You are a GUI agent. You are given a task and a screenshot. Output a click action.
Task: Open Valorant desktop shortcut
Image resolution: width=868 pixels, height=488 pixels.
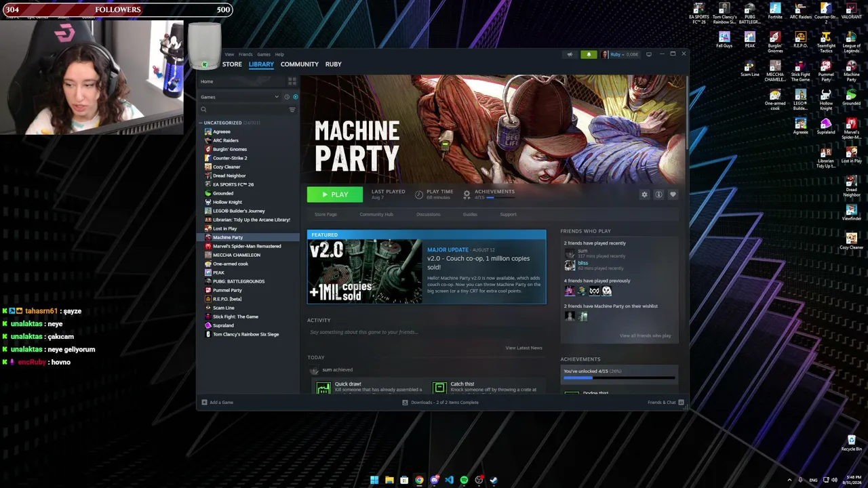point(851,12)
